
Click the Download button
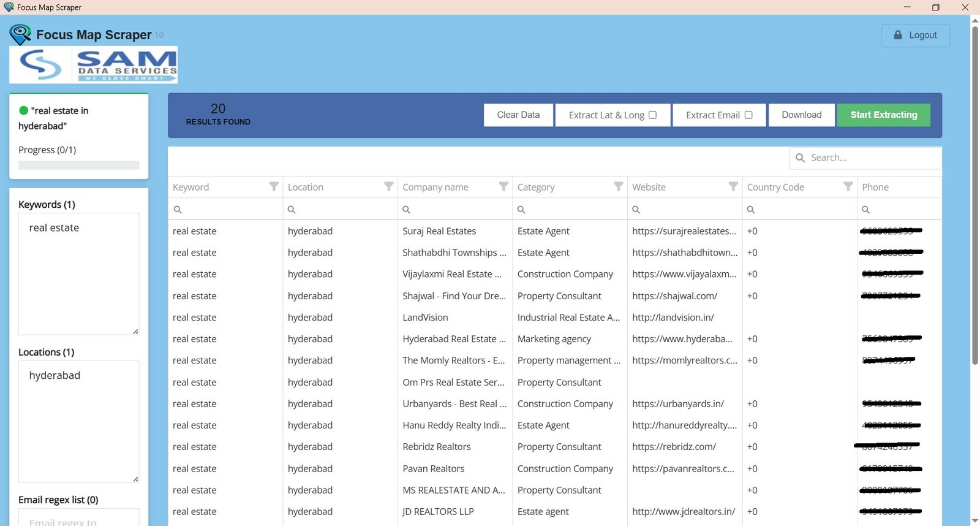[x=801, y=115]
